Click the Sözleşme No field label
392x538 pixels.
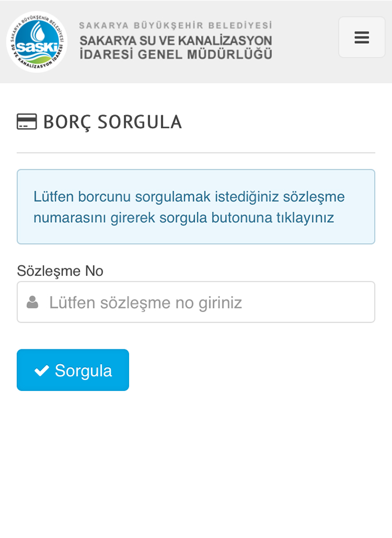(x=60, y=271)
